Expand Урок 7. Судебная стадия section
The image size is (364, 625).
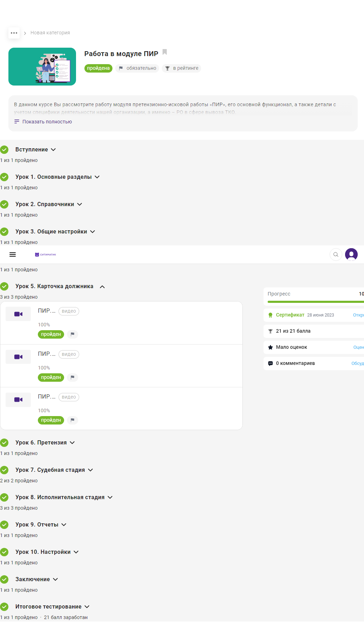pos(90,470)
